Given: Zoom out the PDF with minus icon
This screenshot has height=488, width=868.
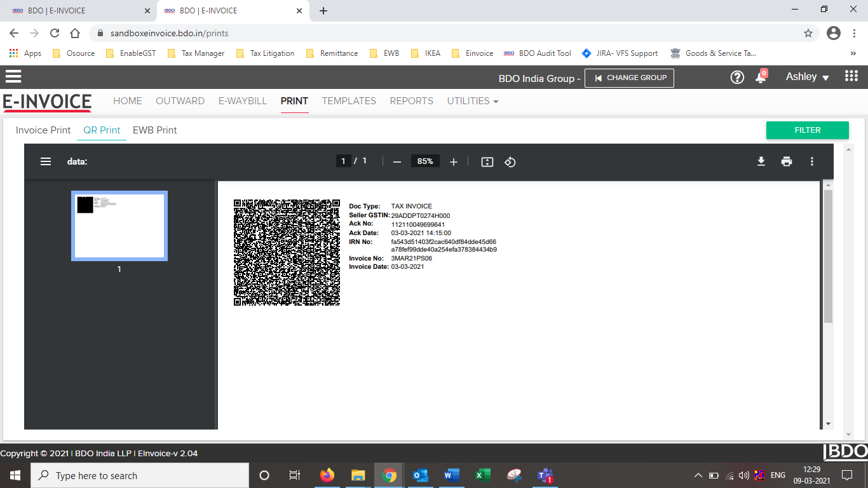Looking at the screenshot, I should pos(397,162).
